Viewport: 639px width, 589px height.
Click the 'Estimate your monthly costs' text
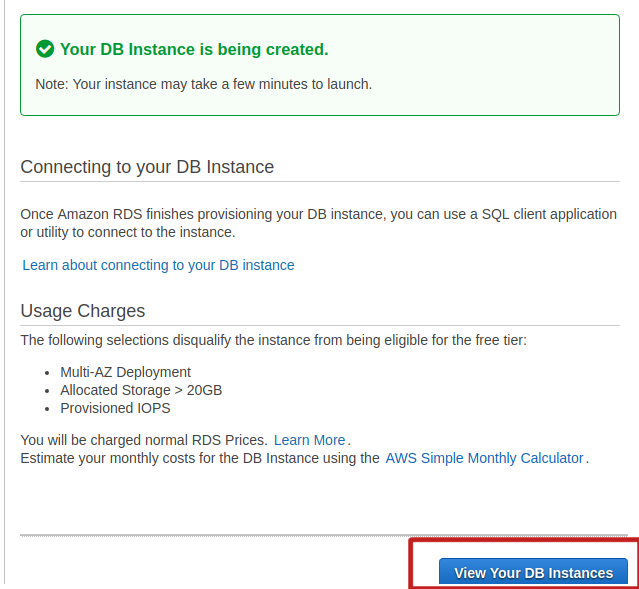(x=200, y=458)
